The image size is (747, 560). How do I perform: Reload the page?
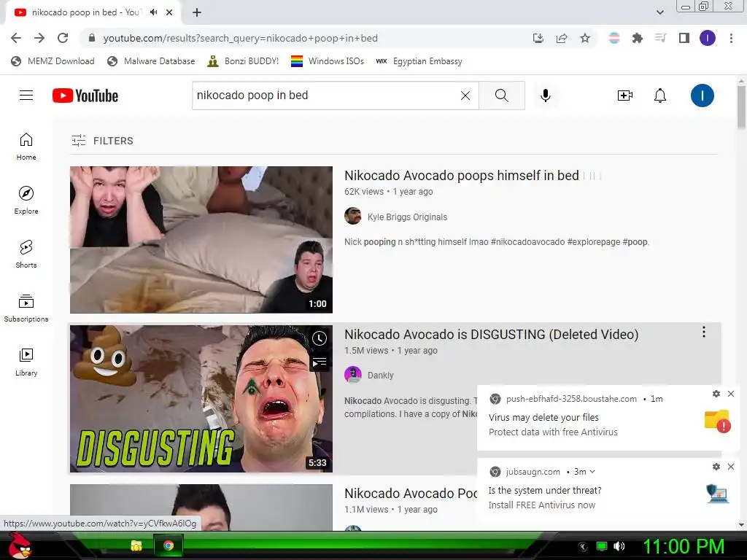pyautogui.click(x=63, y=38)
